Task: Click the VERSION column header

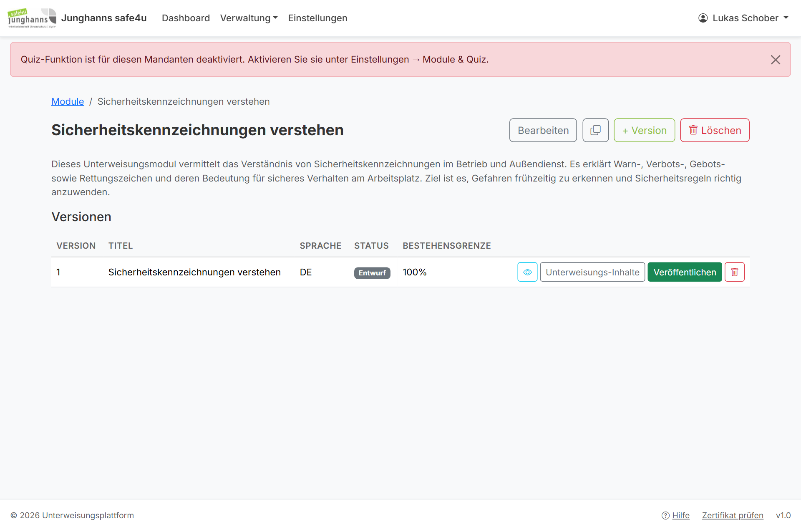Action: (x=76, y=246)
